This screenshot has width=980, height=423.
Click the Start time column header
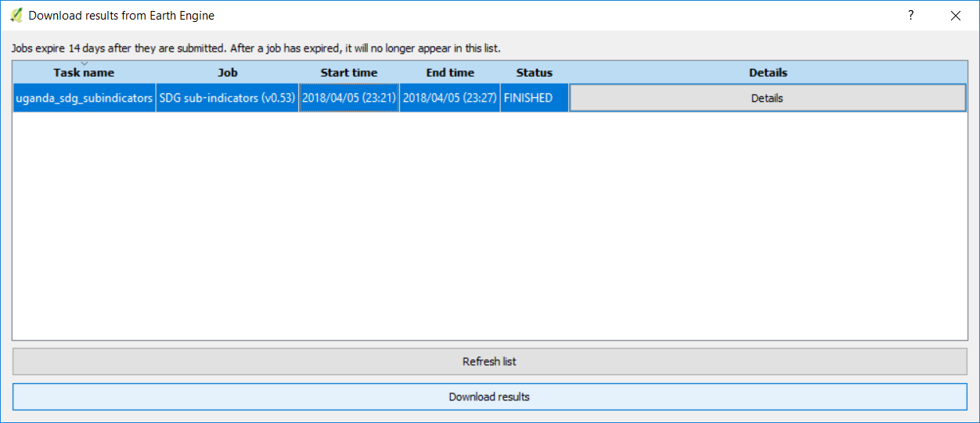[x=348, y=73]
